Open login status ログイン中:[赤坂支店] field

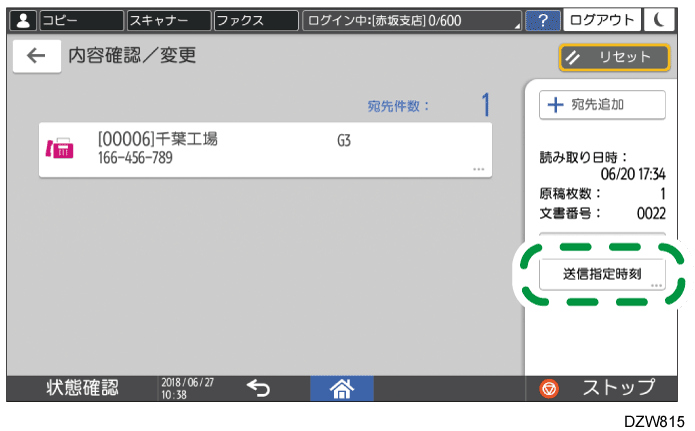coord(412,20)
